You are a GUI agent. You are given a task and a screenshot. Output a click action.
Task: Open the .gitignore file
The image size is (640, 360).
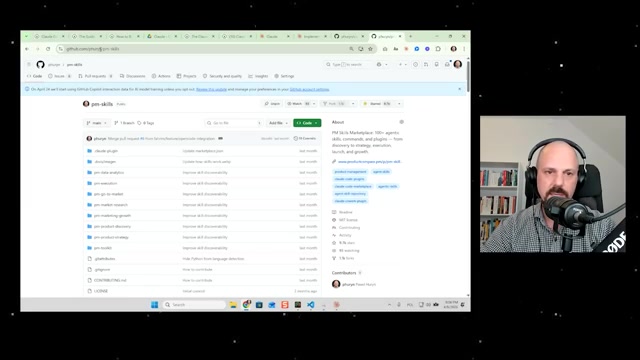pos(102,270)
